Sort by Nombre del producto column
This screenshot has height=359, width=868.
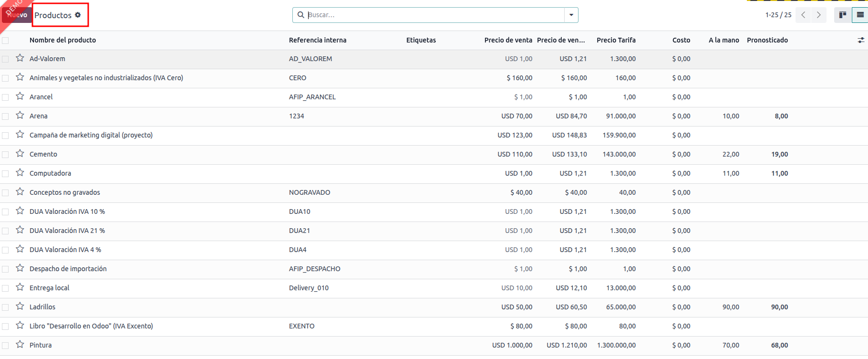pos(62,40)
